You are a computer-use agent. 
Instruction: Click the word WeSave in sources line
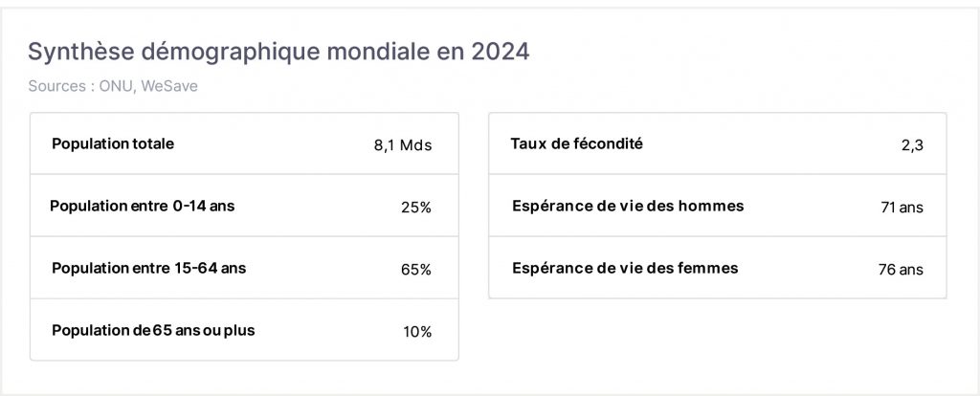(169, 86)
